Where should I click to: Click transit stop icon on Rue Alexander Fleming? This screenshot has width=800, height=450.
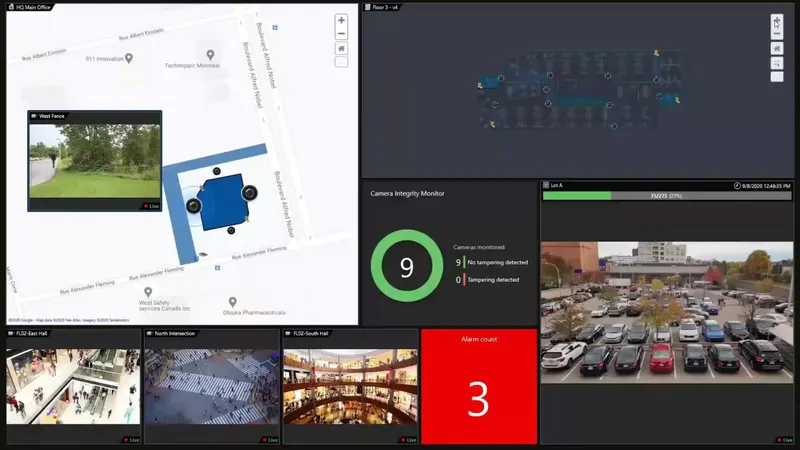click(217, 267)
